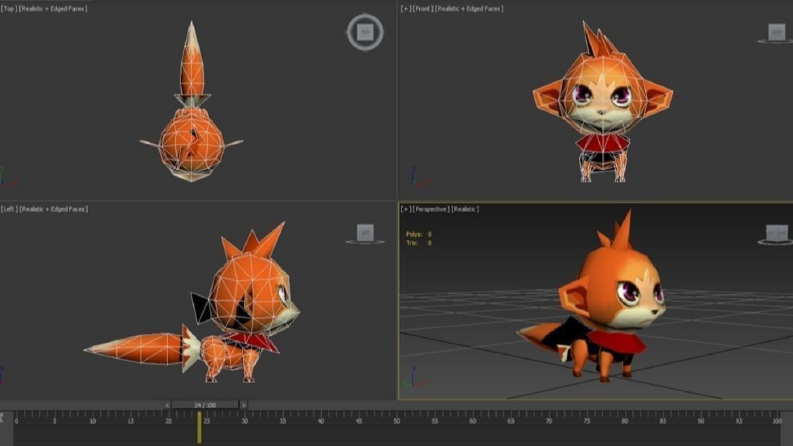Screen dimensions: 793x446
Task: Open the [Left] view label menu
Action: click(x=9, y=209)
